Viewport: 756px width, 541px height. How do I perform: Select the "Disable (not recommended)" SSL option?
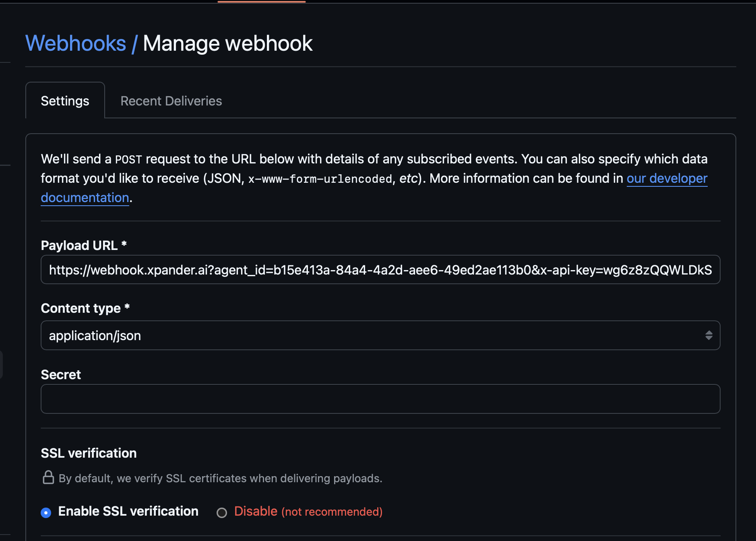[222, 512]
